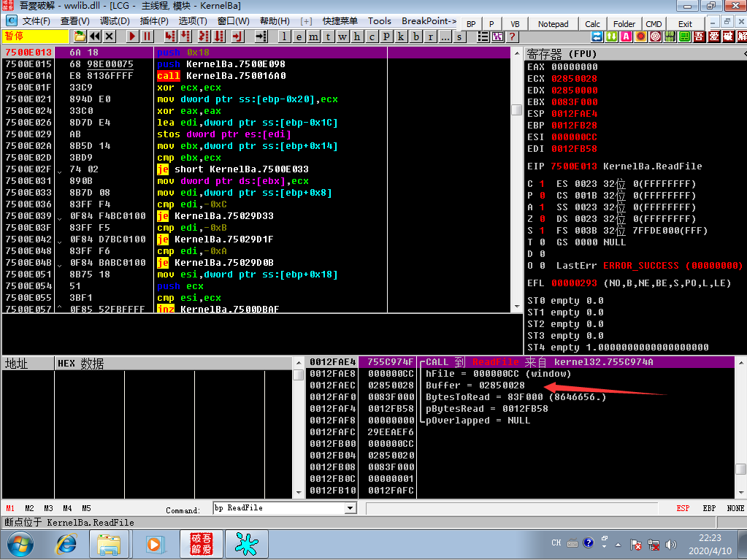Toggle the EBP stack reference option

709,508
